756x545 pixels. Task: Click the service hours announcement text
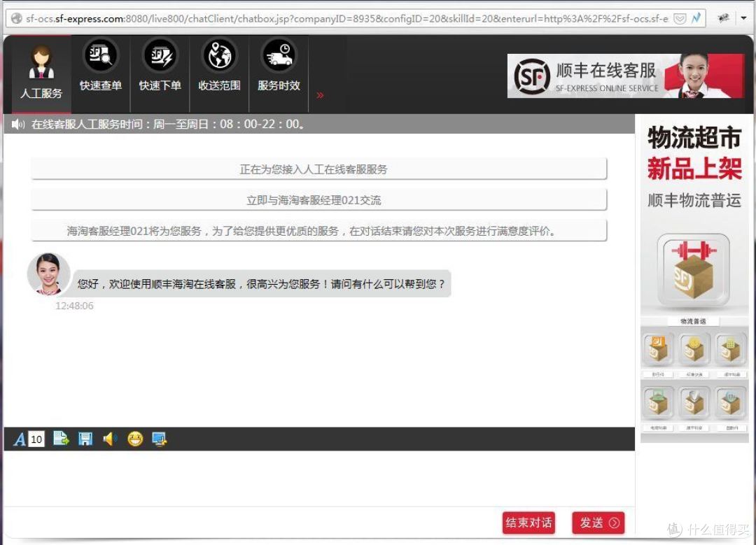pyautogui.click(x=168, y=125)
